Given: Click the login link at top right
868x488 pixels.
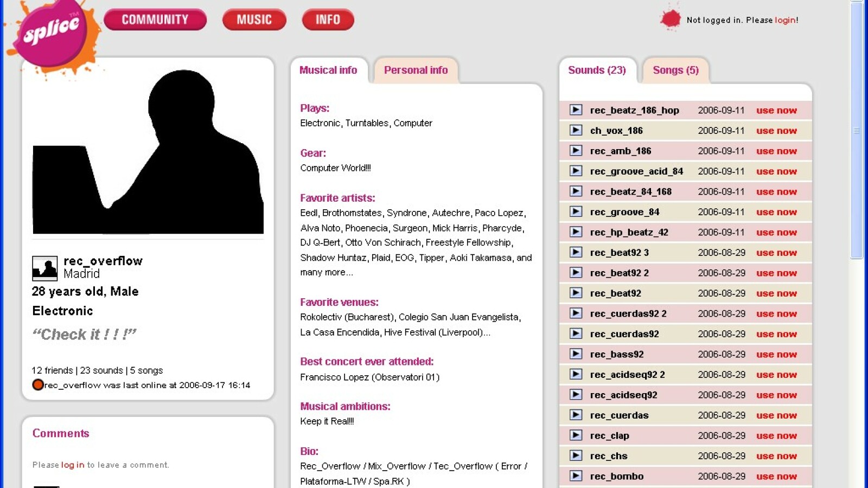Looking at the screenshot, I should (x=785, y=20).
